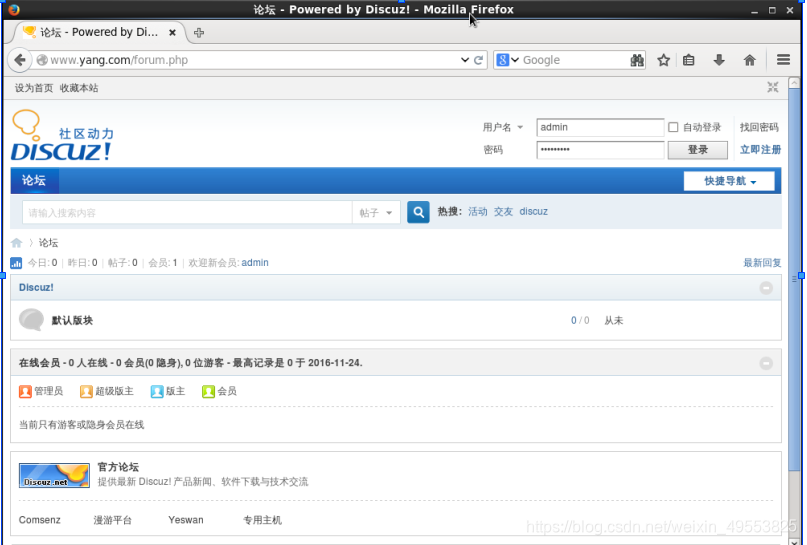
Task: Focus the address bar www.yang.com/forum.php
Action: 247,60
